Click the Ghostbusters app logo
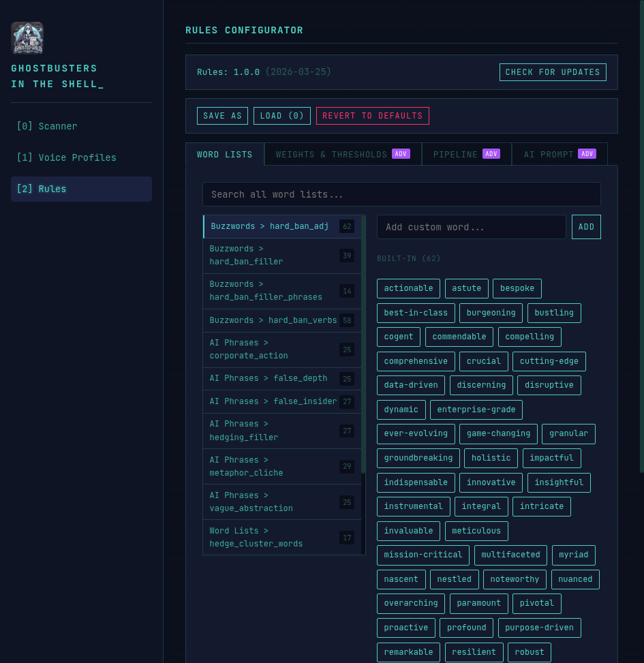The height and width of the screenshot is (663, 644). 27,37
